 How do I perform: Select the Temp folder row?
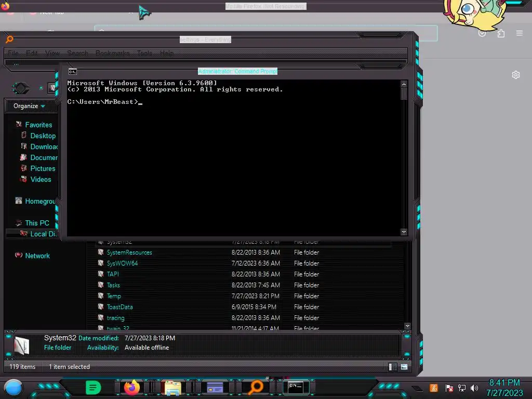[x=244, y=296]
